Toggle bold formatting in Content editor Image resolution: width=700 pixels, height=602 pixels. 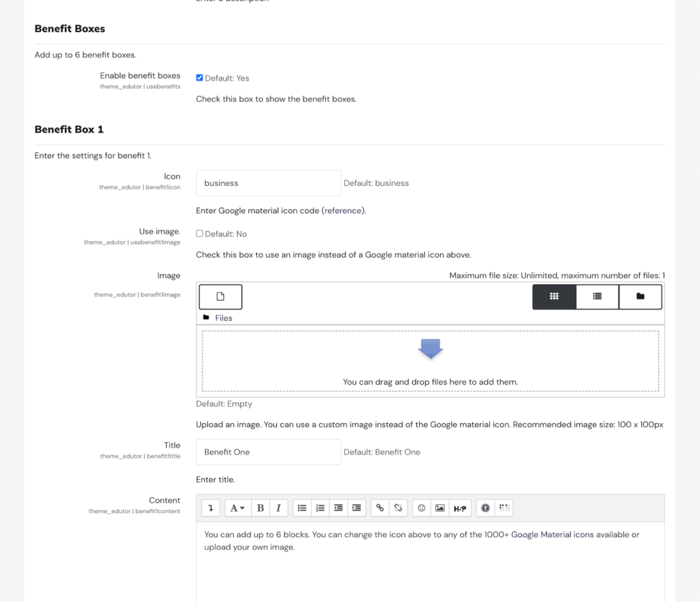260,508
